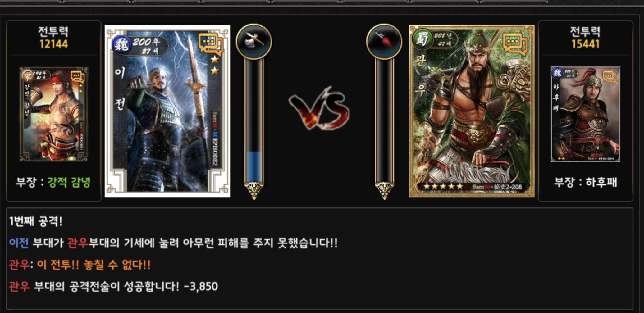Click the fiery VS emblem
The image size is (644, 313).
(319, 108)
